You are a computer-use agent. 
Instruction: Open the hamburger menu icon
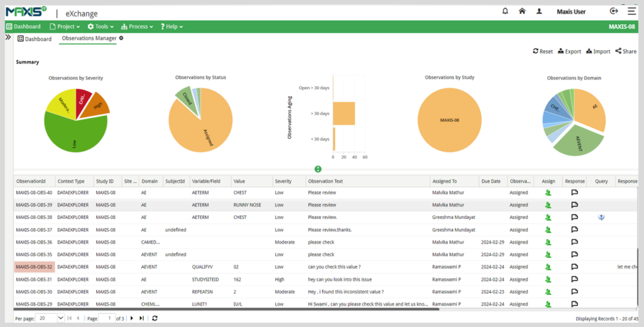(631, 11)
